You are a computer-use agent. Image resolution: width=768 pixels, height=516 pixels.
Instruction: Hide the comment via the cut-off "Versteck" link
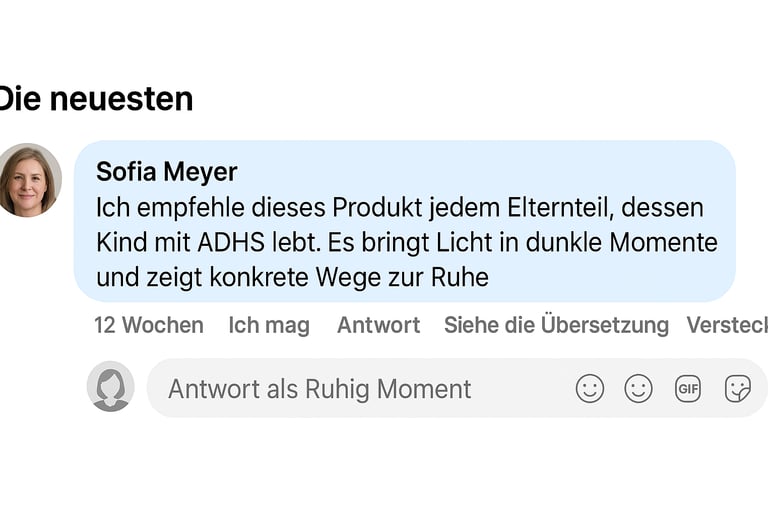727,325
